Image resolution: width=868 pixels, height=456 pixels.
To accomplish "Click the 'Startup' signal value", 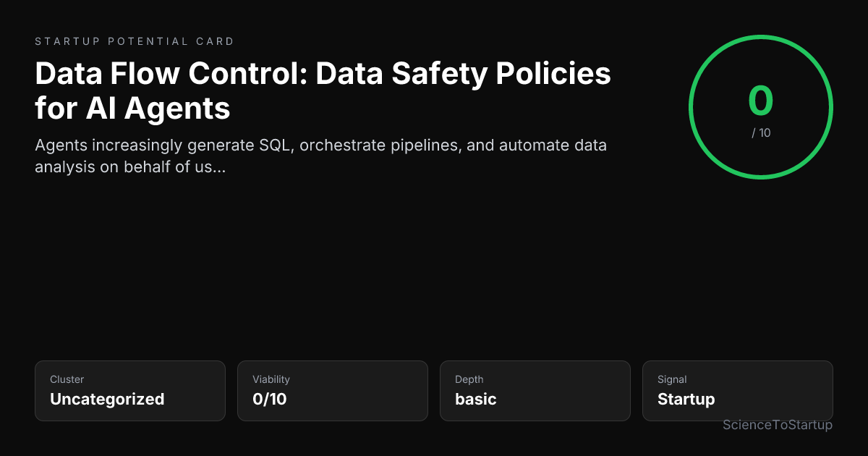I will (x=686, y=399).
